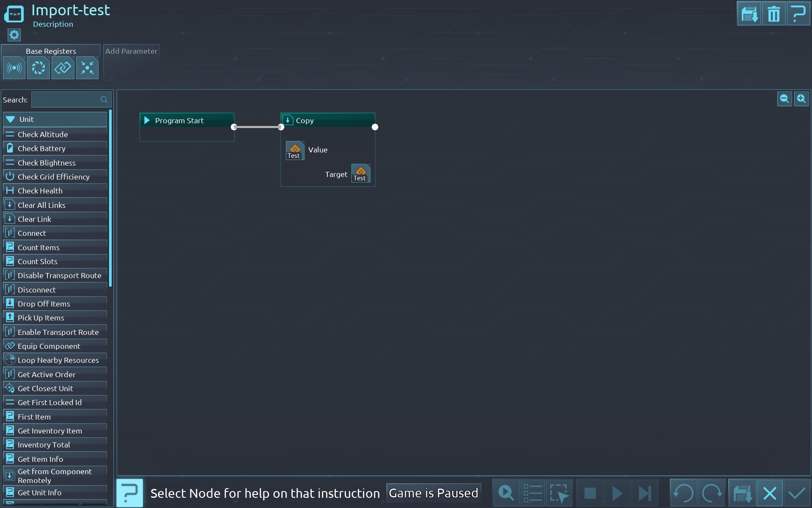Click the undo arrow button
Image resolution: width=812 pixels, height=508 pixels.
[683, 493]
